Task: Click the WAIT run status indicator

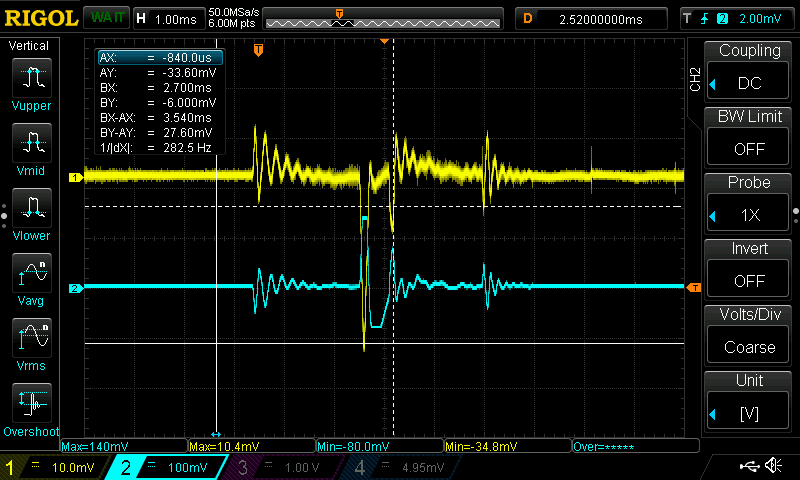Action: pyautogui.click(x=106, y=18)
